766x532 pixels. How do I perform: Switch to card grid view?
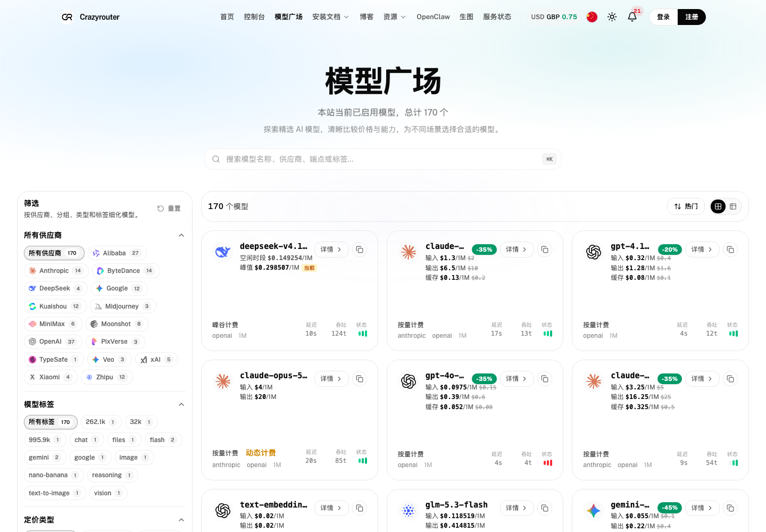(x=718, y=206)
